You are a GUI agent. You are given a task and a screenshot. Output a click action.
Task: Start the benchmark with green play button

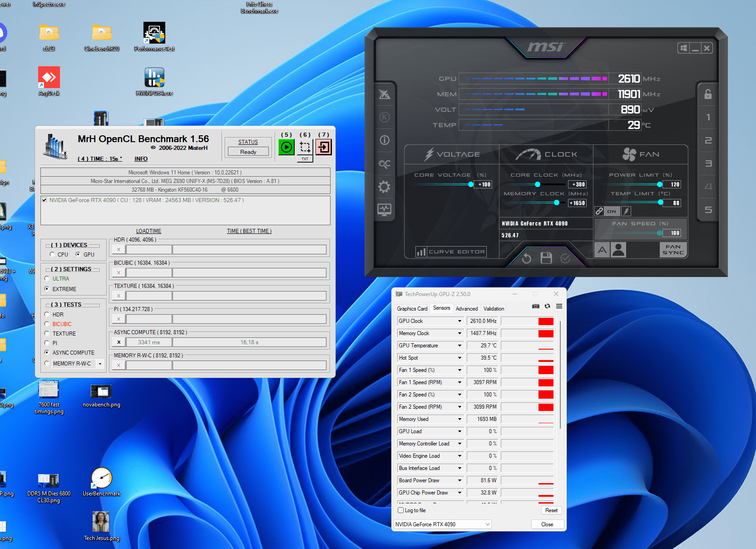tap(287, 147)
